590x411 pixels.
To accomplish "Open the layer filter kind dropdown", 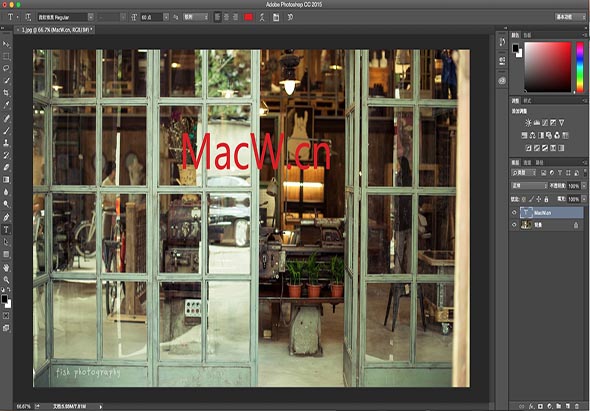I will [524, 173].
